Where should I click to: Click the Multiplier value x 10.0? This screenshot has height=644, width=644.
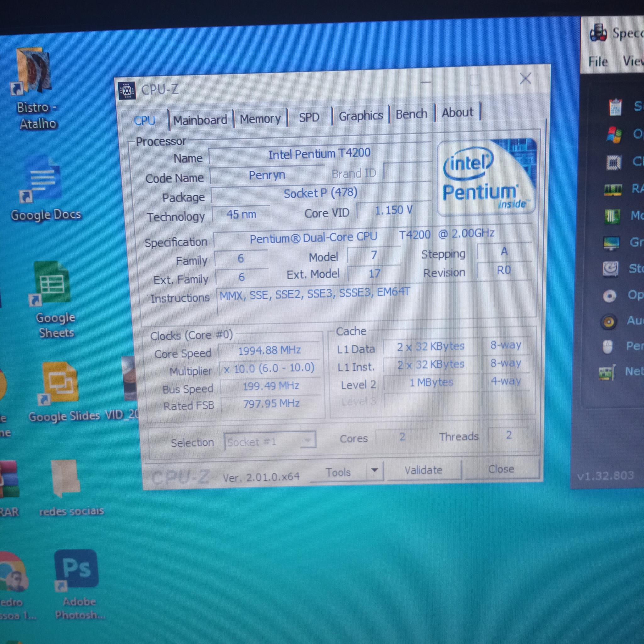pyautogui.click(x=269, y=368)
